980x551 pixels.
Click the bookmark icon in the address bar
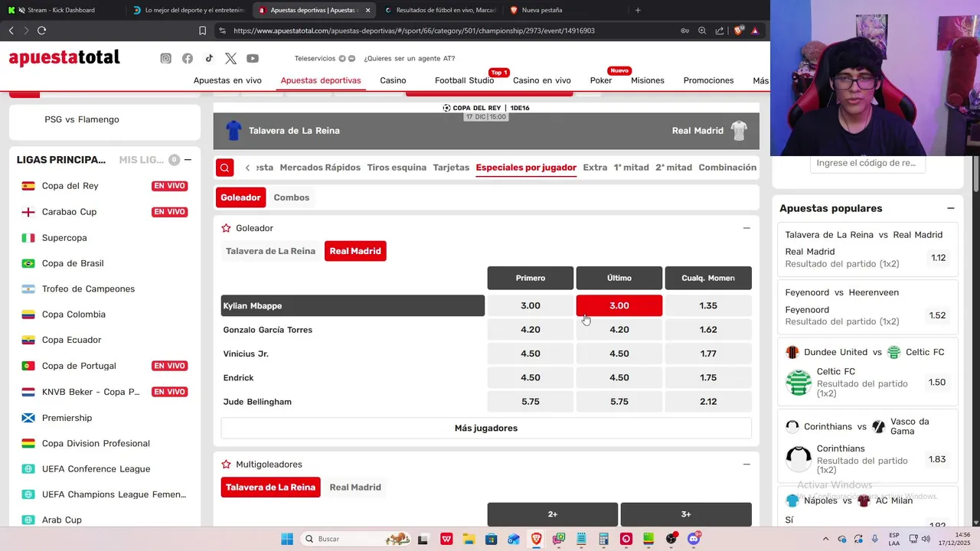point(202,31)
